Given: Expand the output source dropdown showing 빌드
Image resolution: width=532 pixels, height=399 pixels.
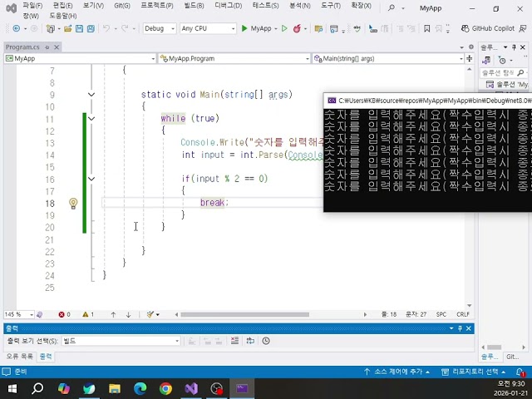Looking at the screenshot, I should (x=176, y=341).
